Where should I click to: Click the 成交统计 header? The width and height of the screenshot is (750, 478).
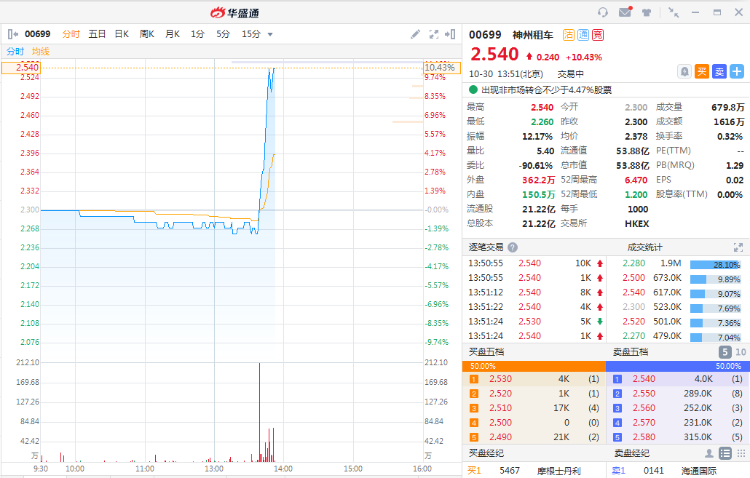coord(645,247)
